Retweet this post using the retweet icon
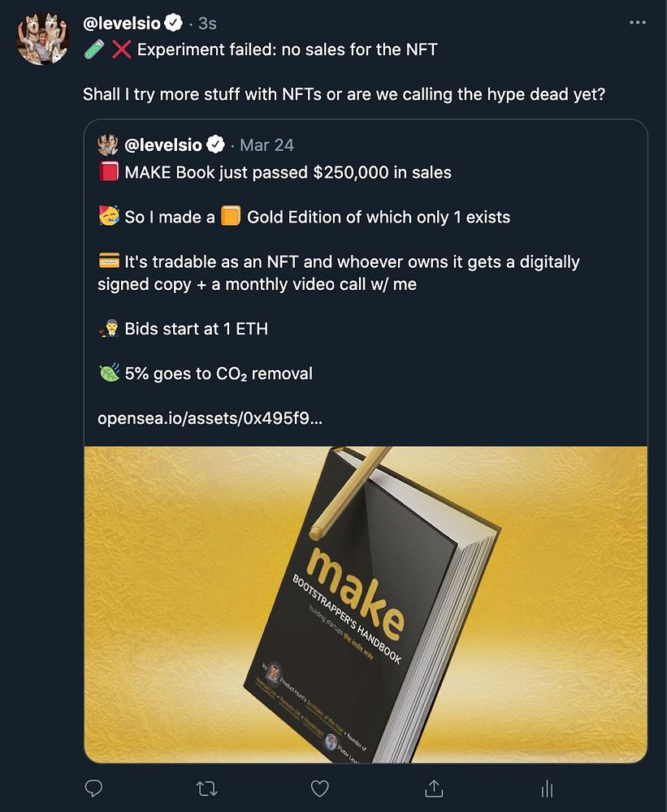 click(x=207, y=788)
